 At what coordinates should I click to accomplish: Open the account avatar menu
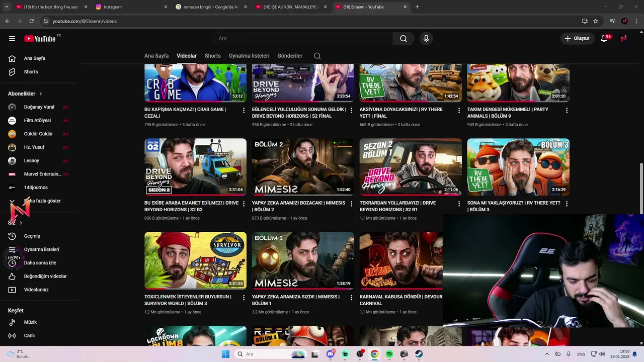[x=624, y=38]
